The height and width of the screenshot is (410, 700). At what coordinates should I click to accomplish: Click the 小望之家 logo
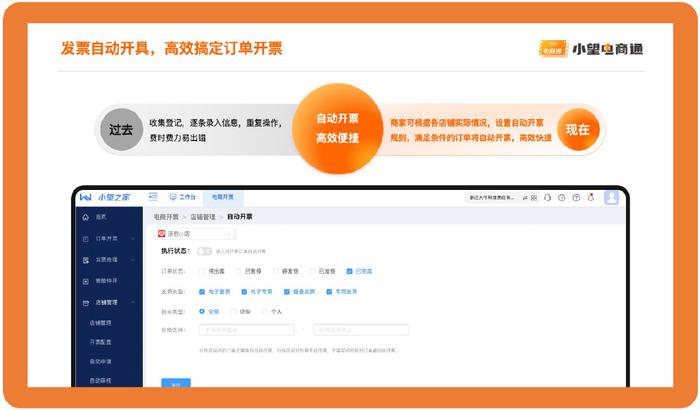[104, 197]
